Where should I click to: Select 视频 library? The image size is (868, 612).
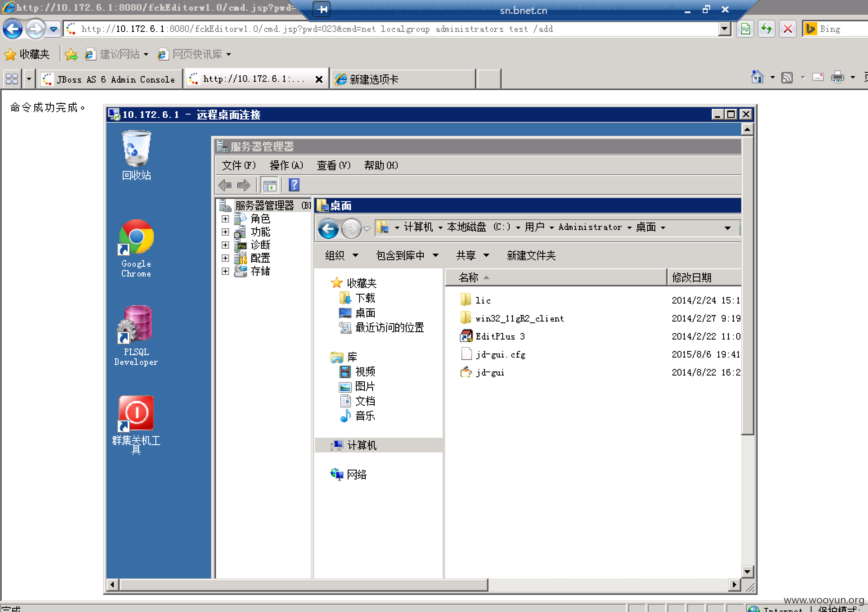click(x=357, y=371)
